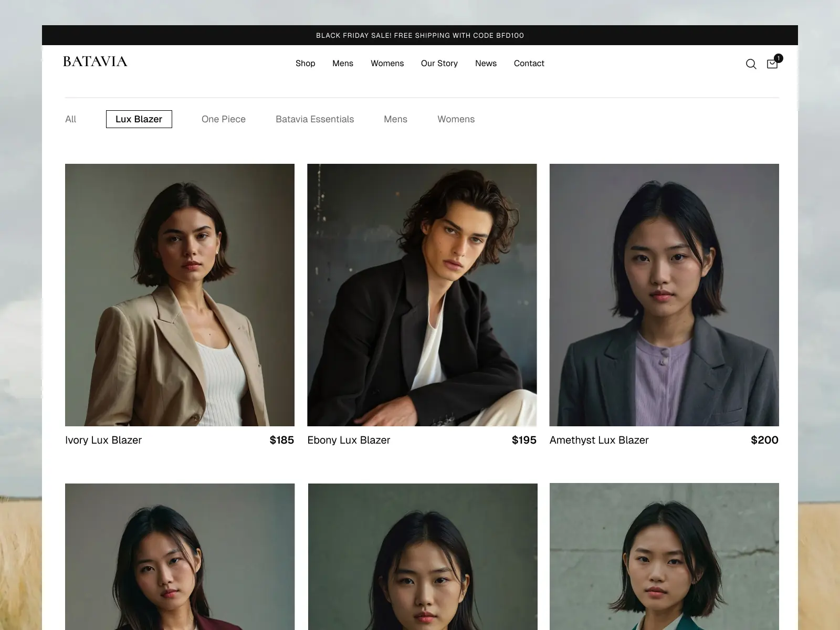
Task: Open the shopping cart icon
Action: click(771, 64)
